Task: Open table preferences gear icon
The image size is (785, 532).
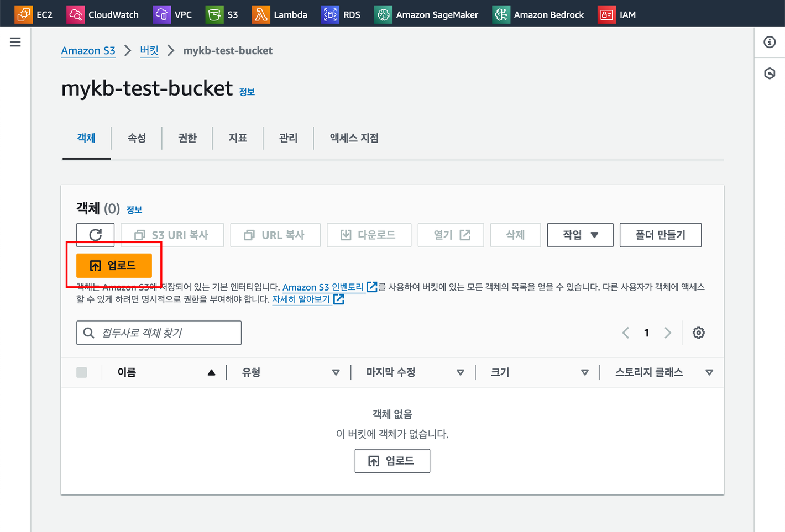Action: [699, 333]
